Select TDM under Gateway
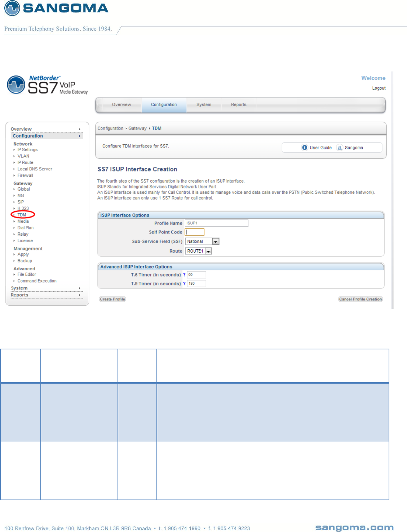407x532 pixels. point(22,215)
